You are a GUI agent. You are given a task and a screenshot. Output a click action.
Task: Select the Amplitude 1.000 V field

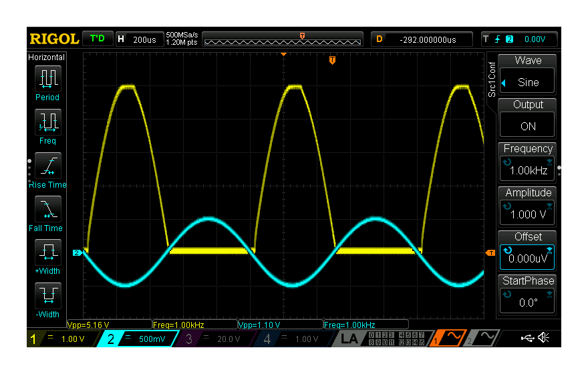pyautogui.click(x=527, y=214)
